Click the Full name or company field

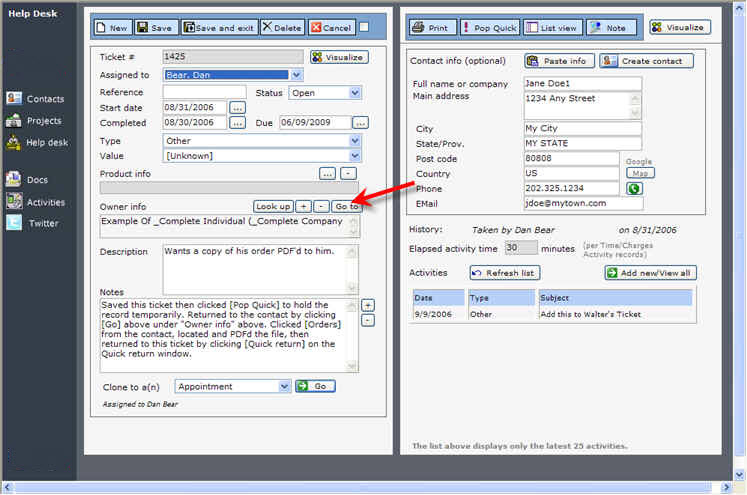click(x=582, y=83)
